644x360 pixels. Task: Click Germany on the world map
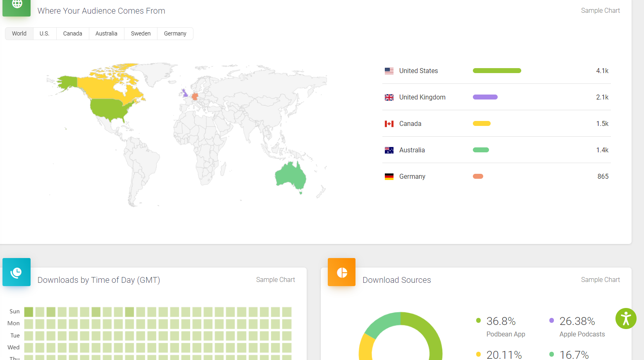click(195, 97)
